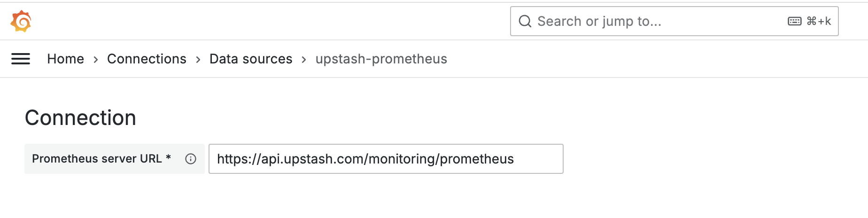The image size is (868, 218).
Task: Click the Grafana logo
Action: (x=21, y=21)
